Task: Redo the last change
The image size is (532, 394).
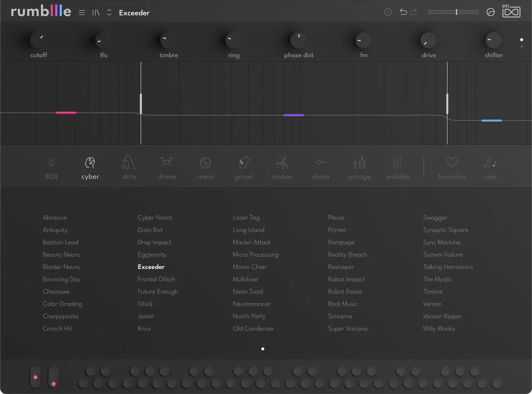Action: pos(413,12)
